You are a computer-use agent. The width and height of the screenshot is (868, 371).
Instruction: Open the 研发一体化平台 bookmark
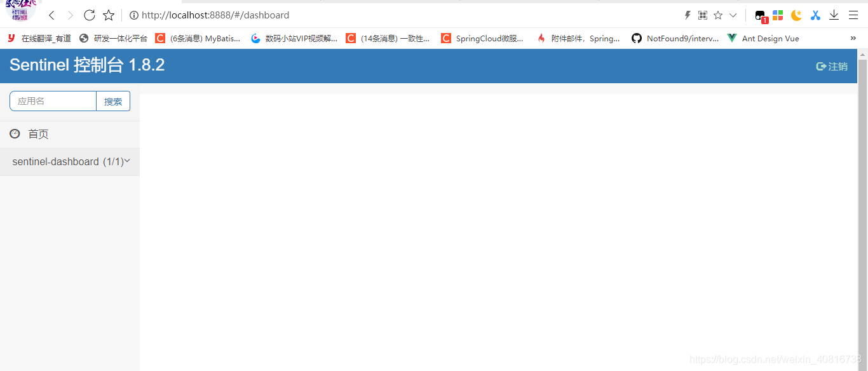coord(113,38)
